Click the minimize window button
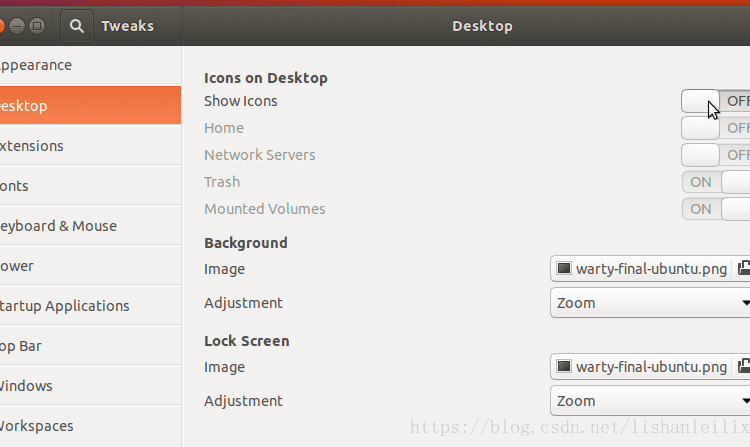The height and width of the screenshot is (447, 750). click(17, 26)
